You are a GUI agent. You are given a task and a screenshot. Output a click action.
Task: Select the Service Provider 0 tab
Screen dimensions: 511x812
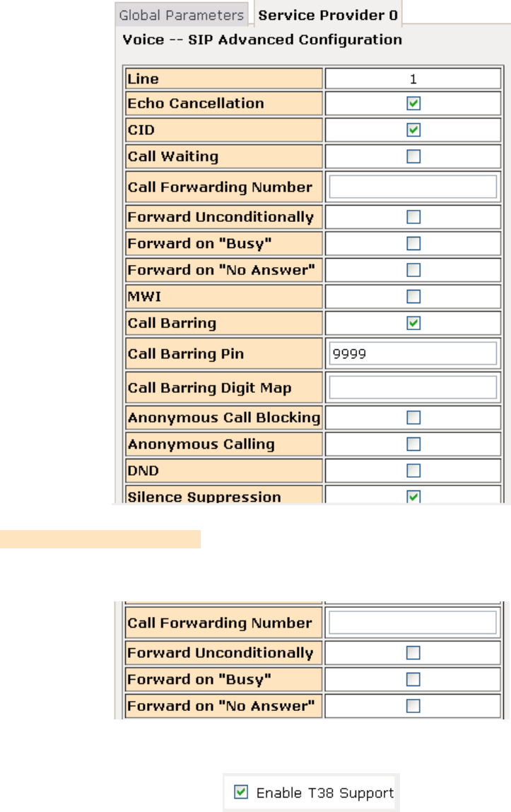pyautogui.click(x=327, y=15)
